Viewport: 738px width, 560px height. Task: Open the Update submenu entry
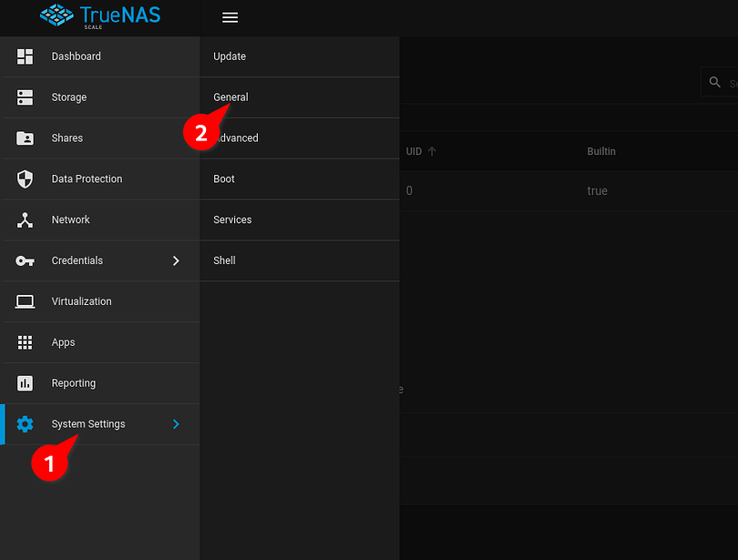(229, 56)
